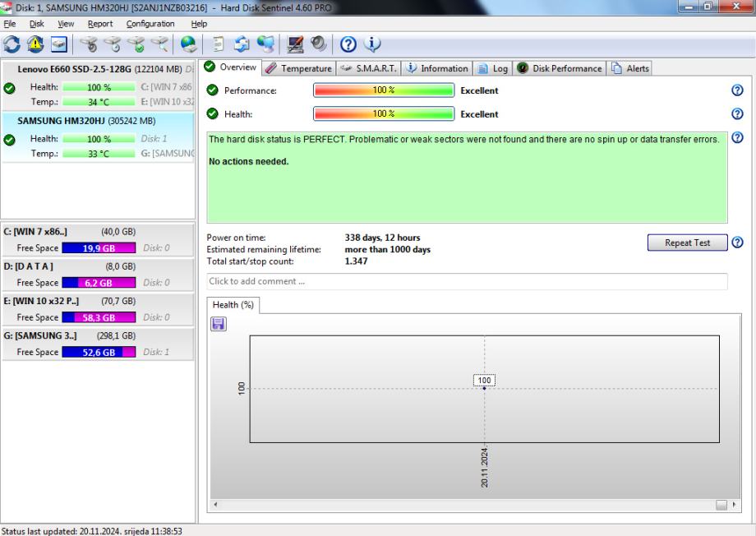Click the 34 °C temperature bar for Lenovo SSD

point(99,102)
